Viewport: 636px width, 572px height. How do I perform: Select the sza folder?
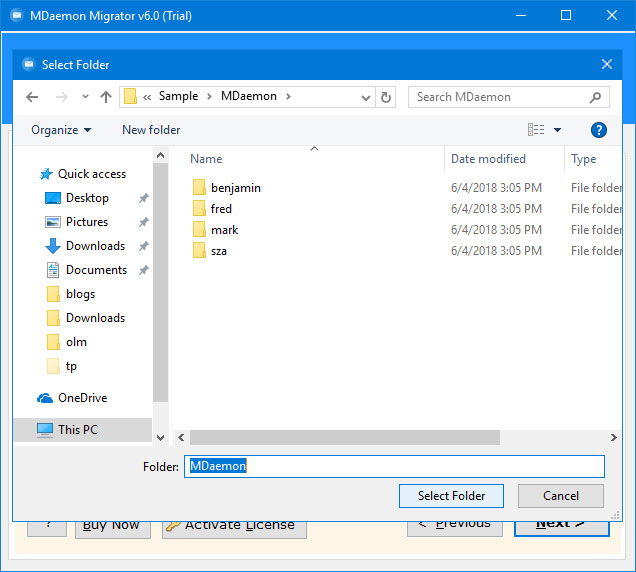(219, 251)
